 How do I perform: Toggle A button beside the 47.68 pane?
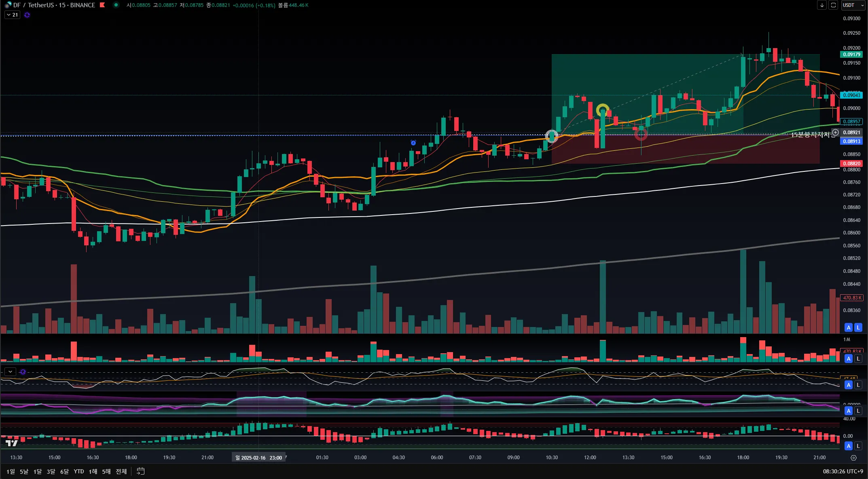(x=849, y=385)
